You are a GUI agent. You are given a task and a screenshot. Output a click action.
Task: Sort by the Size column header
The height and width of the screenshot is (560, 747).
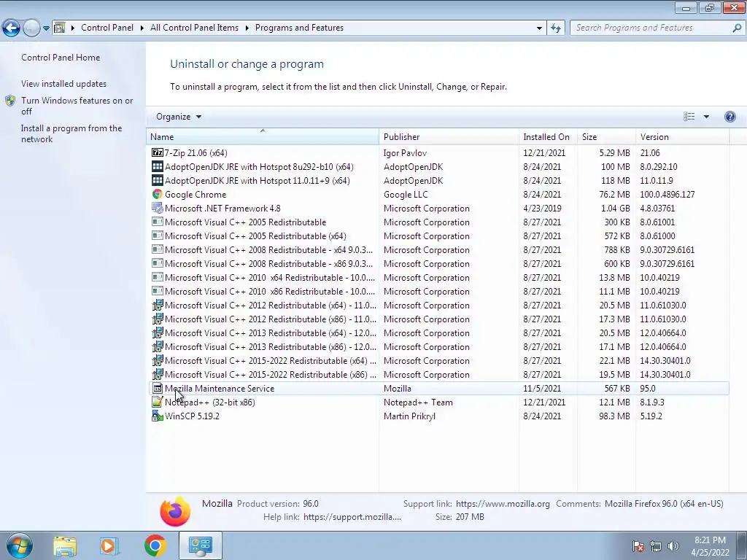click(606, 136)
